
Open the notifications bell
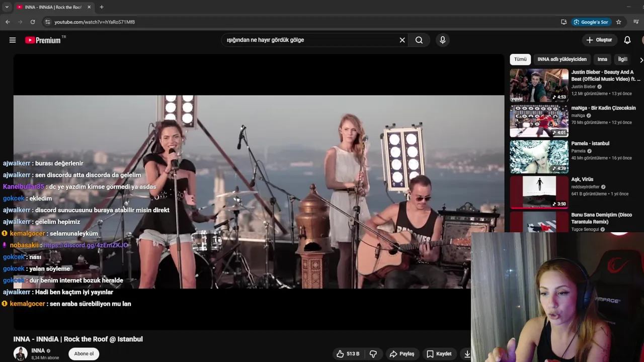pyautogui.click(x=627, y=40)
